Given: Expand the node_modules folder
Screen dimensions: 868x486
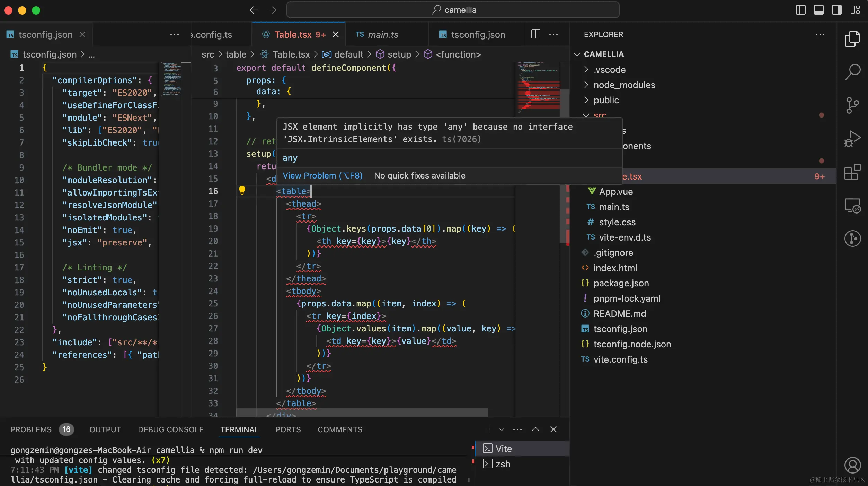Looking at the screenshot, I should (624, 85).
